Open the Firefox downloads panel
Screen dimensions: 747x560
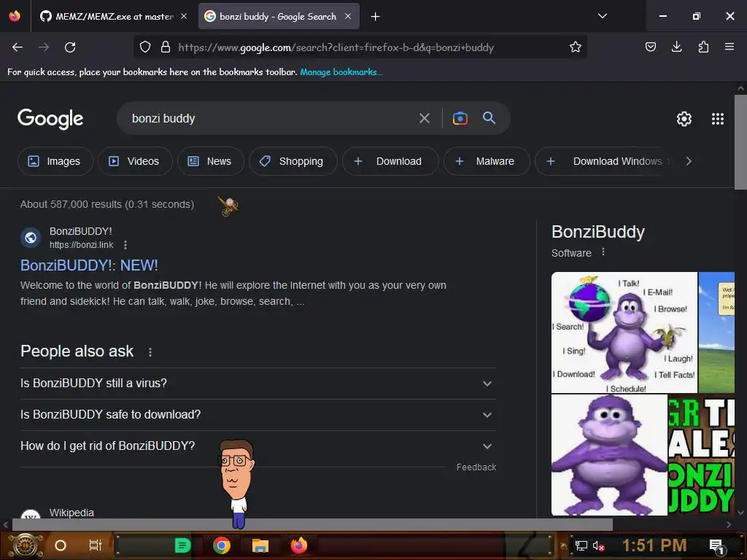(676, 47)
